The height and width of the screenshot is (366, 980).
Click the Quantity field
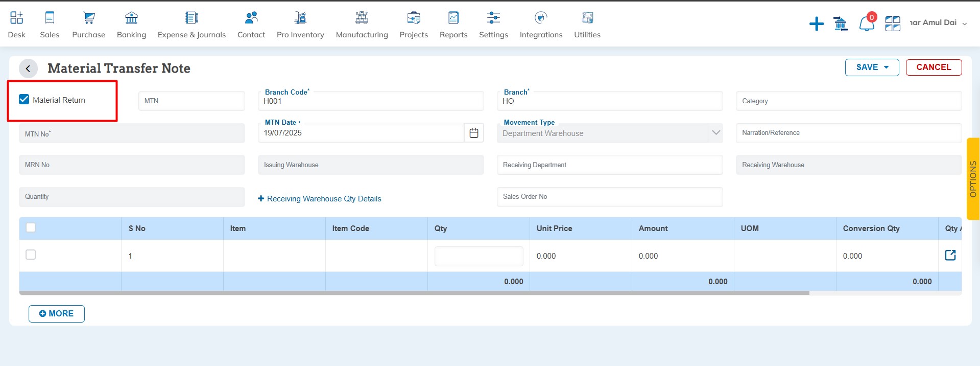pos(132,197)
